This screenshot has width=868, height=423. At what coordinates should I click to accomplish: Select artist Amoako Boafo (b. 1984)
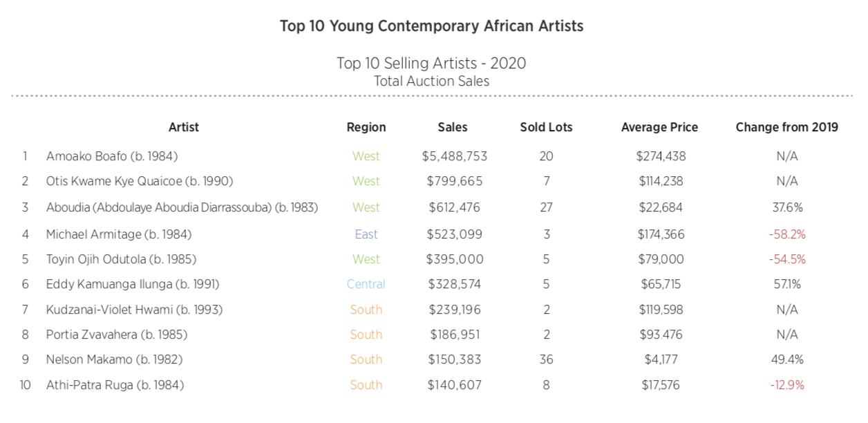112,156
